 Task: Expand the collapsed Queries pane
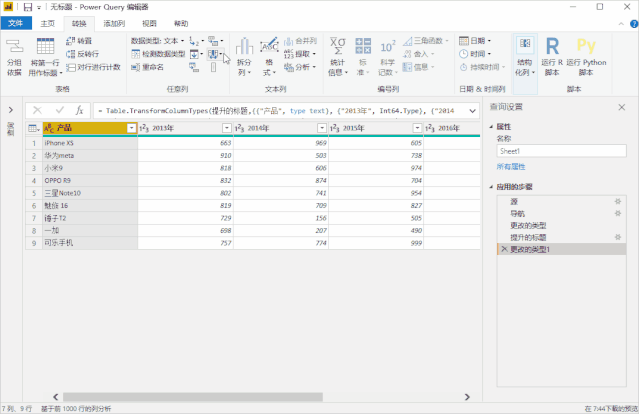click(x=11, y=109)
